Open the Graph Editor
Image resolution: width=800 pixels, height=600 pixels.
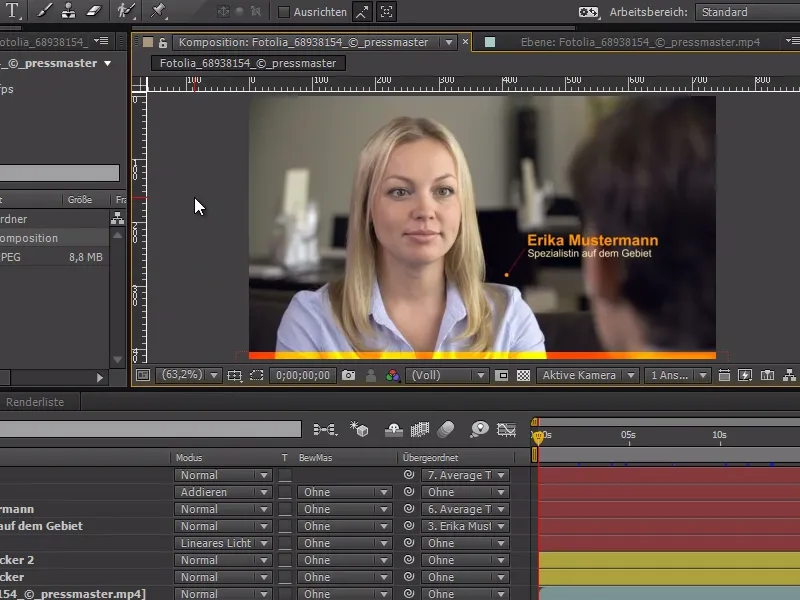[x=507, y=430]
